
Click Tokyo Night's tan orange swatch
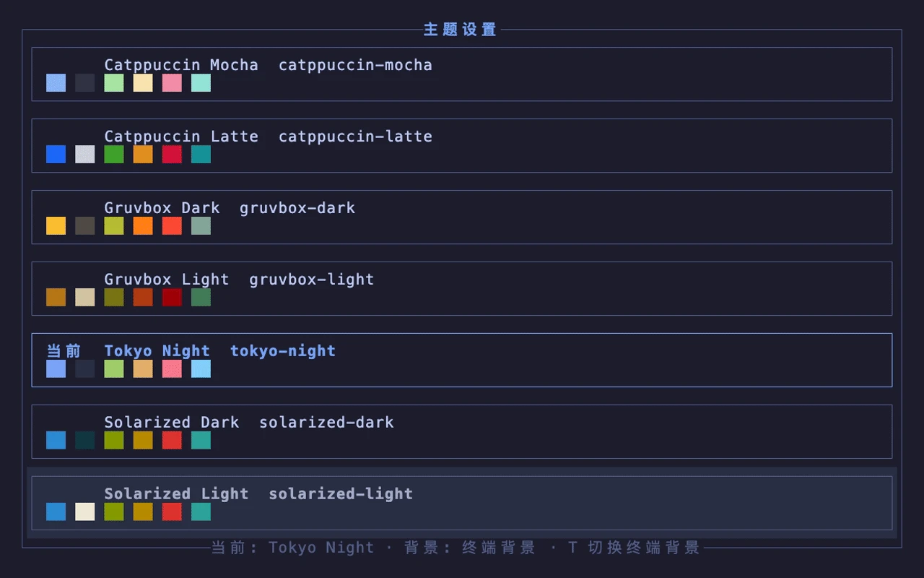click(x=143, y=369)
